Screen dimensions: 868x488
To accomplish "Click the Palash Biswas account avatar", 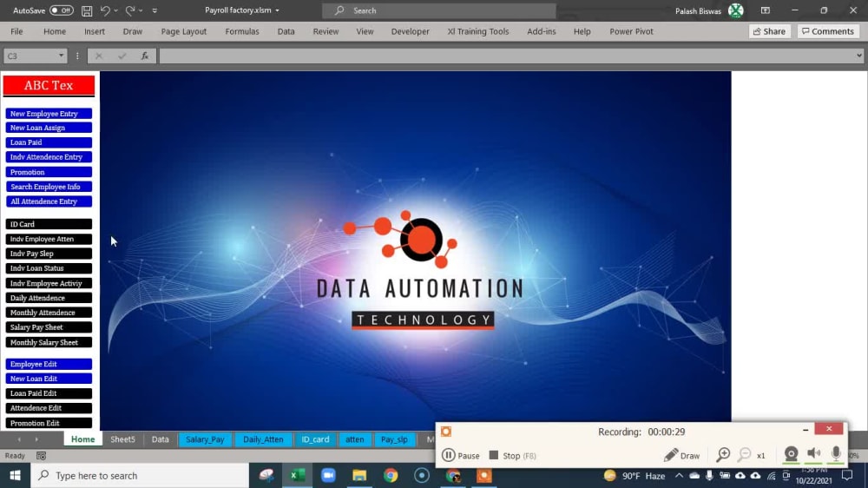I will click(x=736, y=10).
